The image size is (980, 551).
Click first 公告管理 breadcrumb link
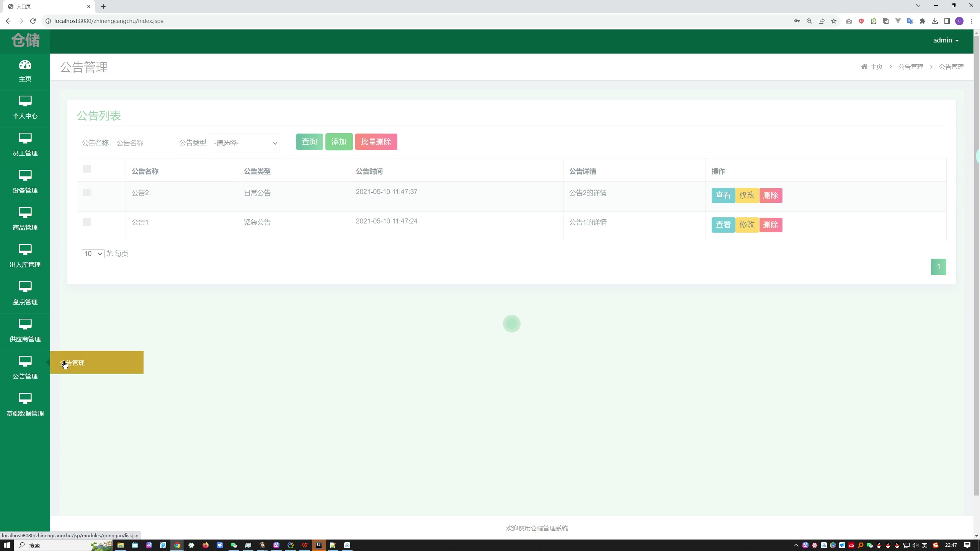tap(911, 67)
